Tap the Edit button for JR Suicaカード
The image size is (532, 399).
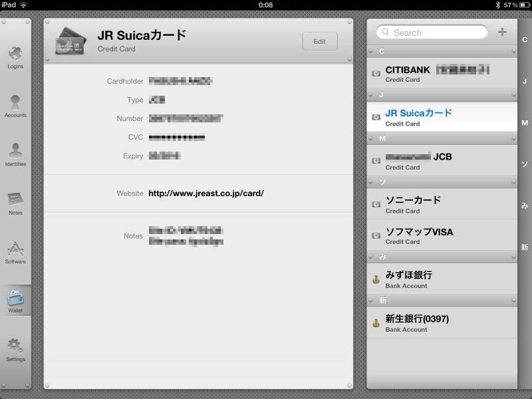320,41
